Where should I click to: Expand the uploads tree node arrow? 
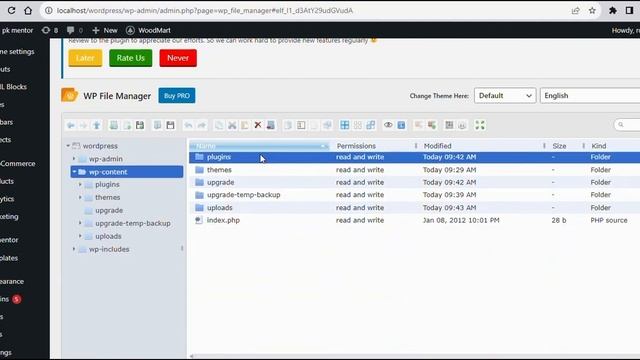click(80, 236)
